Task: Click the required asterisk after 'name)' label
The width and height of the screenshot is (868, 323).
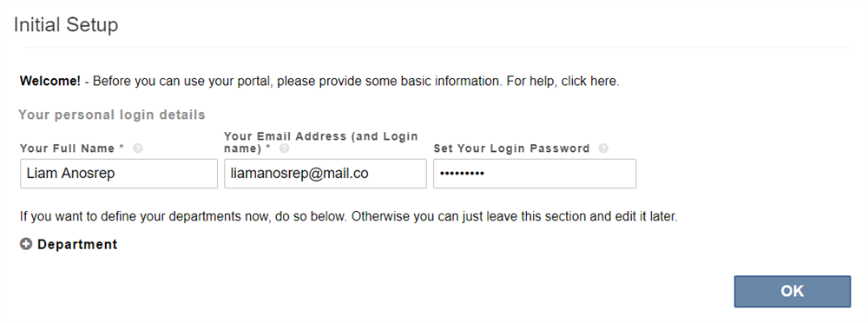Action: pyautogui.click(x=267, y=148)
